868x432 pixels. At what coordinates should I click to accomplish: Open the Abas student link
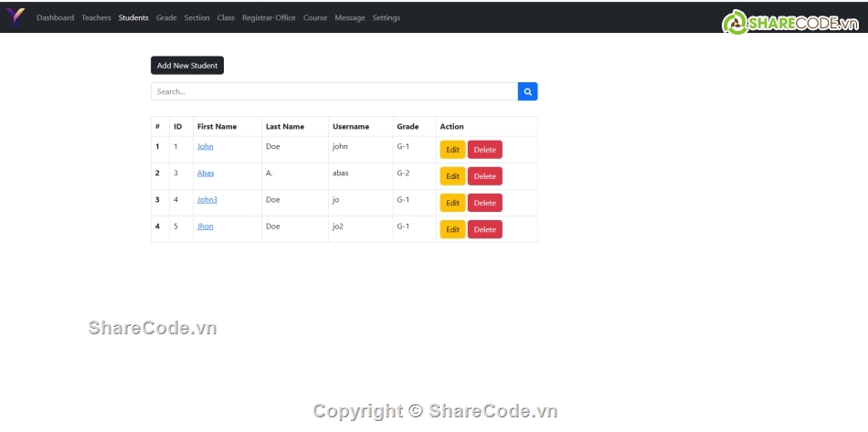point(206,173)
